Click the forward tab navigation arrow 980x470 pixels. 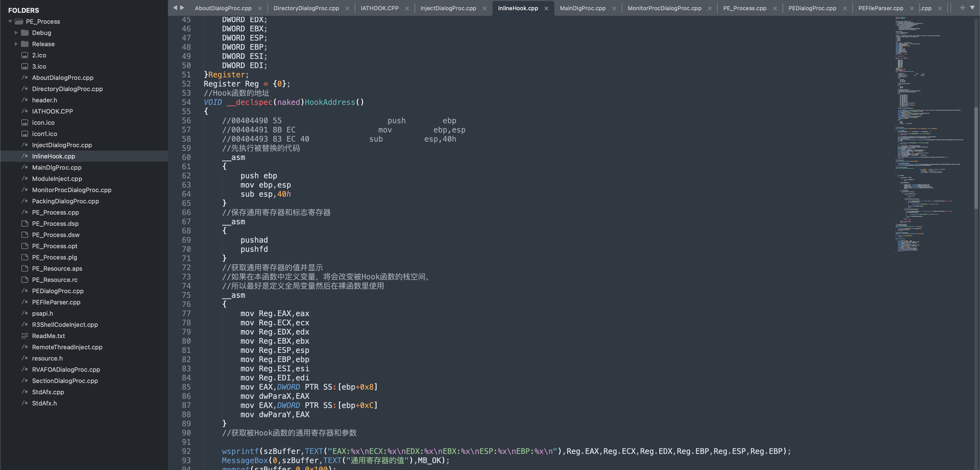tap(182, 8)
